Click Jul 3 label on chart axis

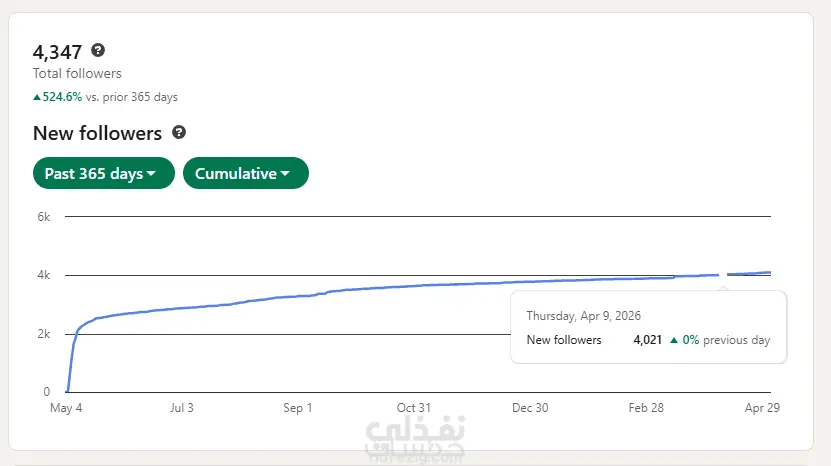(x=182, y=408)
